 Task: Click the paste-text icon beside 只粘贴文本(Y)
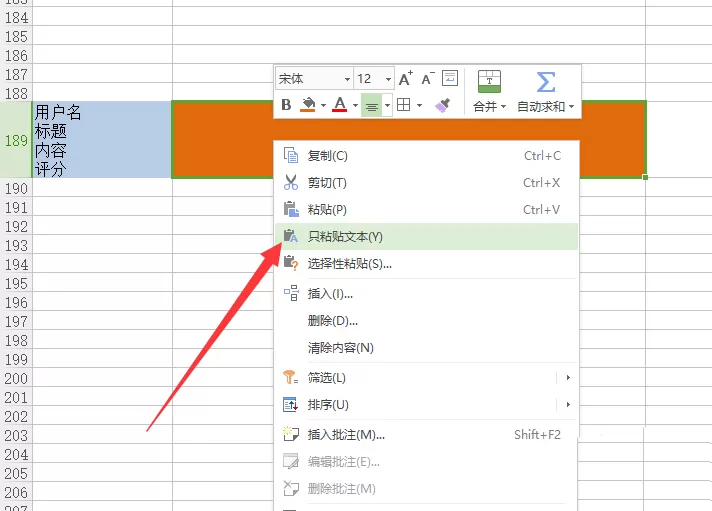291,236
